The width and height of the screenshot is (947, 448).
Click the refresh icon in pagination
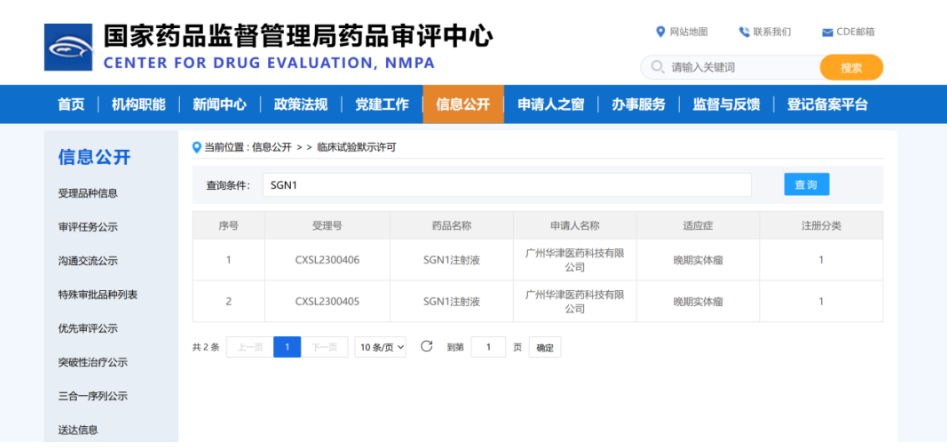pos(426,347)
